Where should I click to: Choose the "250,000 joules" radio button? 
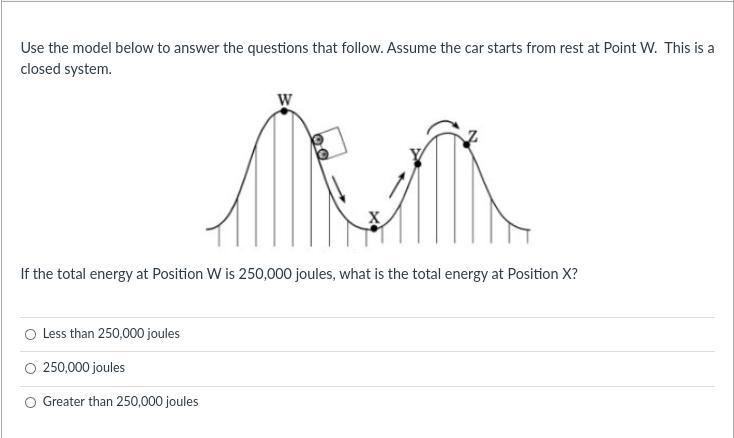pos(30,368)
